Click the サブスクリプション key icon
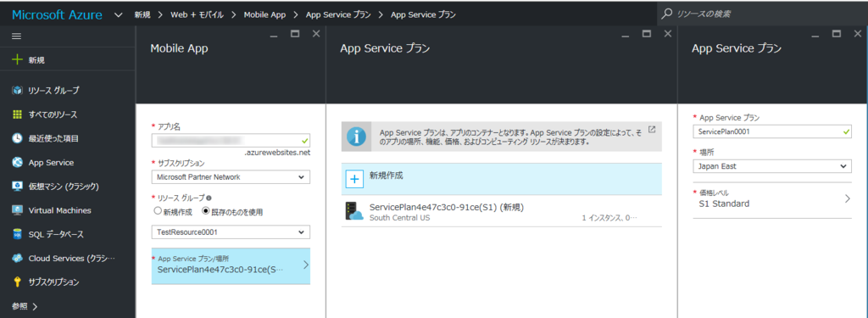Screen dimensions: 868x318 [17, 282]
